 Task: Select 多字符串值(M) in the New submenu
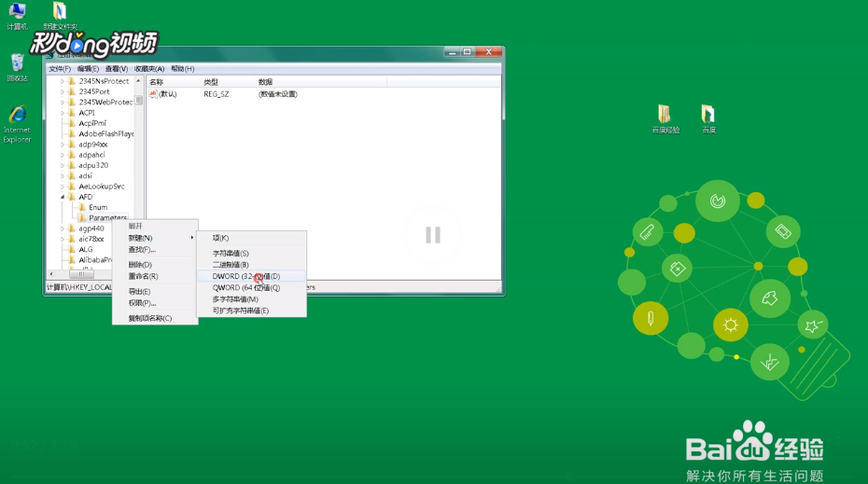[251, 299]
